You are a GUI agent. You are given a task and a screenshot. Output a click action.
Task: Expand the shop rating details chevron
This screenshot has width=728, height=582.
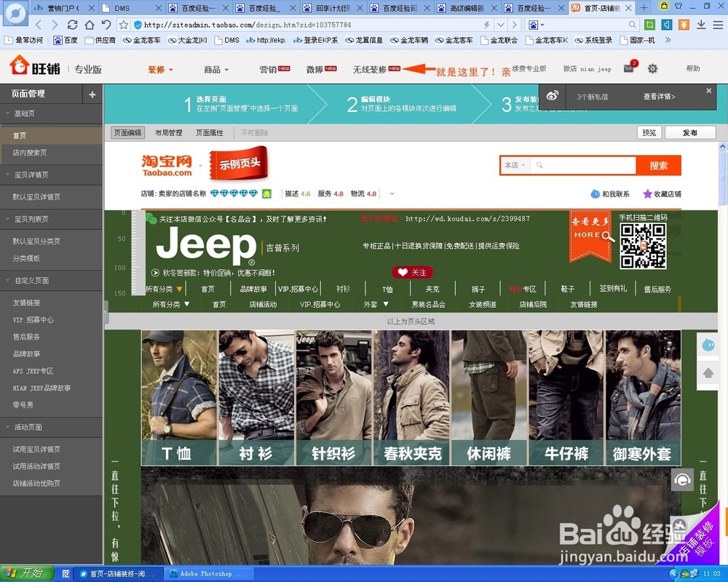392,194
